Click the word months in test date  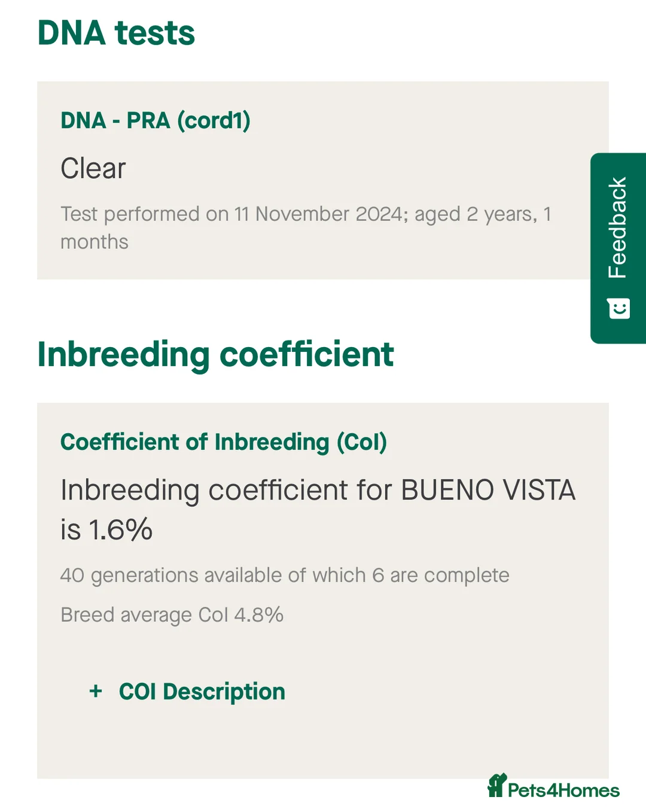(95, 242)
